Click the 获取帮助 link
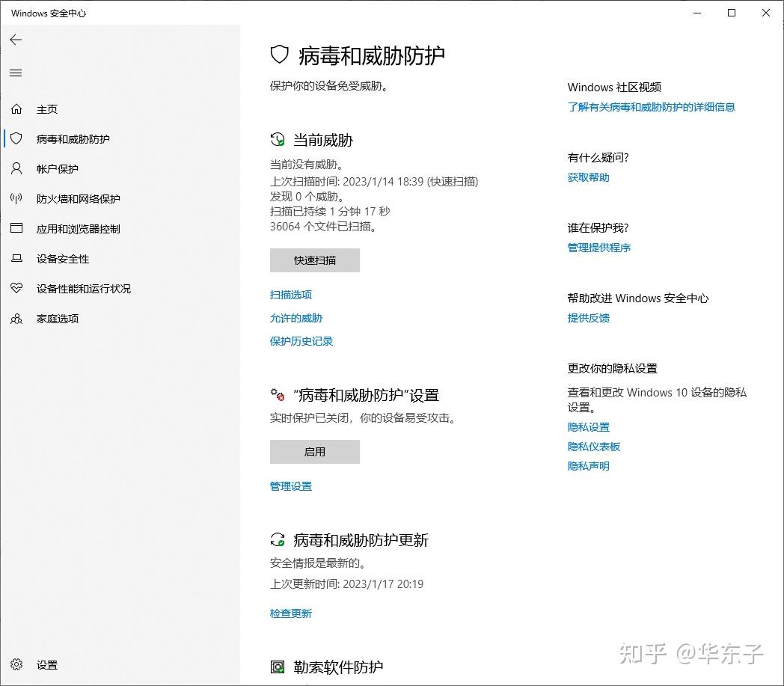The height and width of the screenshot is (686, 784). coord(589,177)
